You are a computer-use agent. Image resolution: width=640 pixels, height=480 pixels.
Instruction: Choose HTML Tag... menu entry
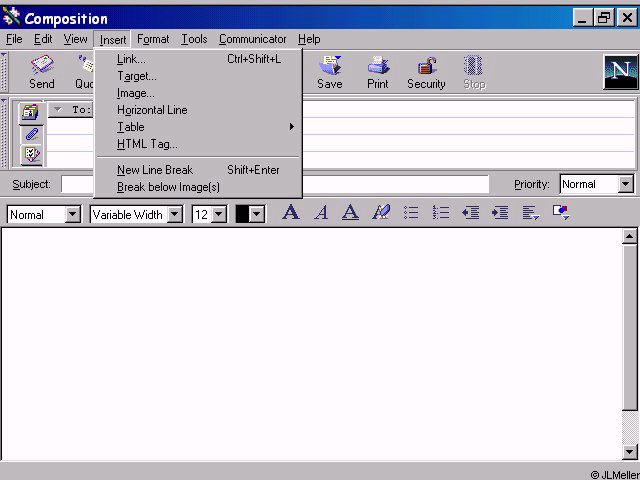pos(198,144)
